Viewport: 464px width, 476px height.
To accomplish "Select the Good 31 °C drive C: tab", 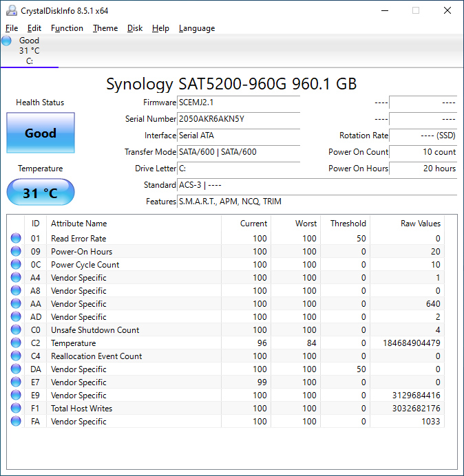I will 29,51.
